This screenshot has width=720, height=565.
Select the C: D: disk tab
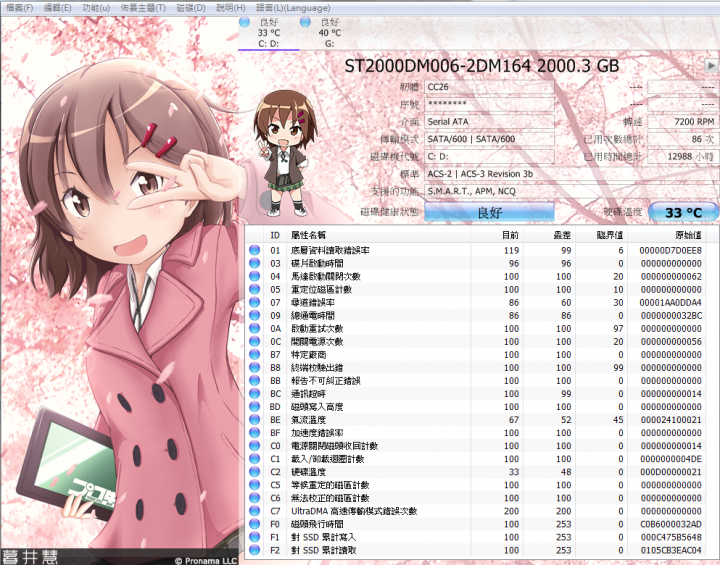coord(269,33)
